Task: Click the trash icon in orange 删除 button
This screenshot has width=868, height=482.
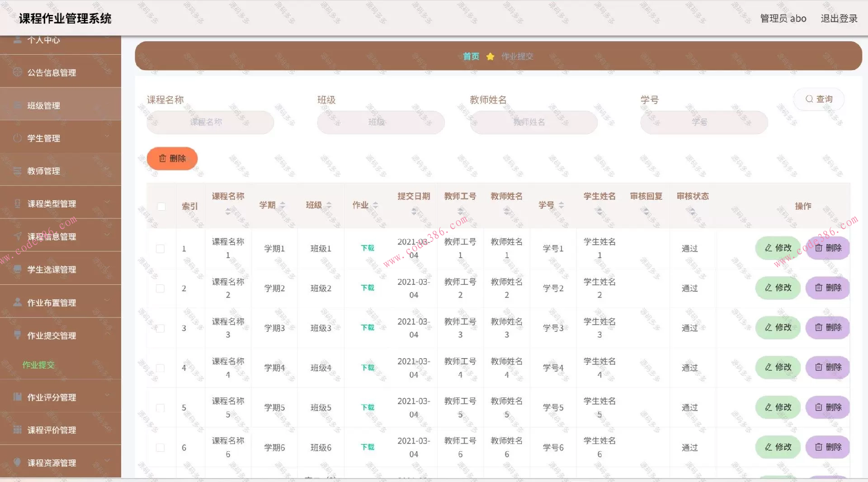Action: click(162, 158)
